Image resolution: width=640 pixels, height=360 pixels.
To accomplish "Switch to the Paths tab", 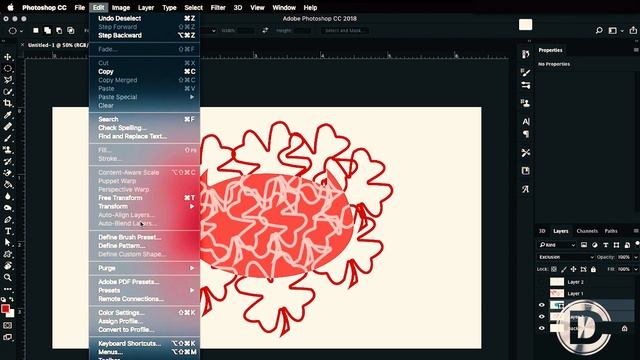I will (x=611, y=231).
